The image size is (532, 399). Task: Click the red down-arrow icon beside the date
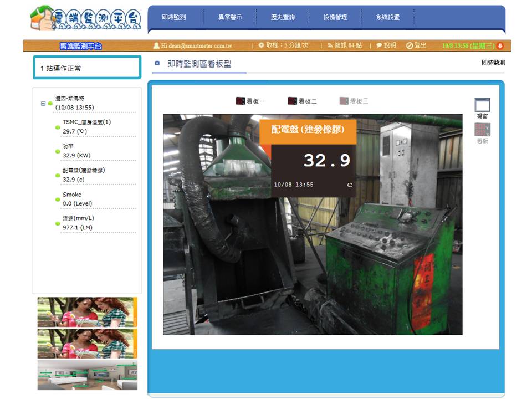[500, 45]
